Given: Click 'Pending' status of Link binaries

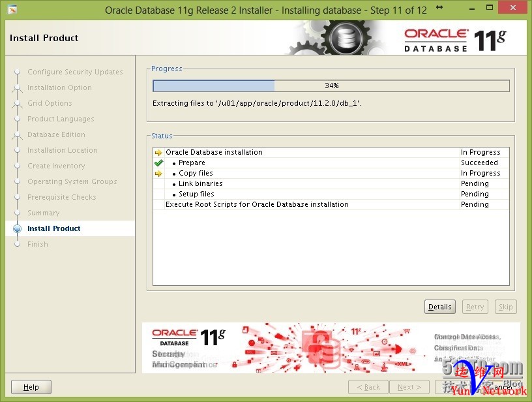Looking at the screenshot, I should 475,183.
